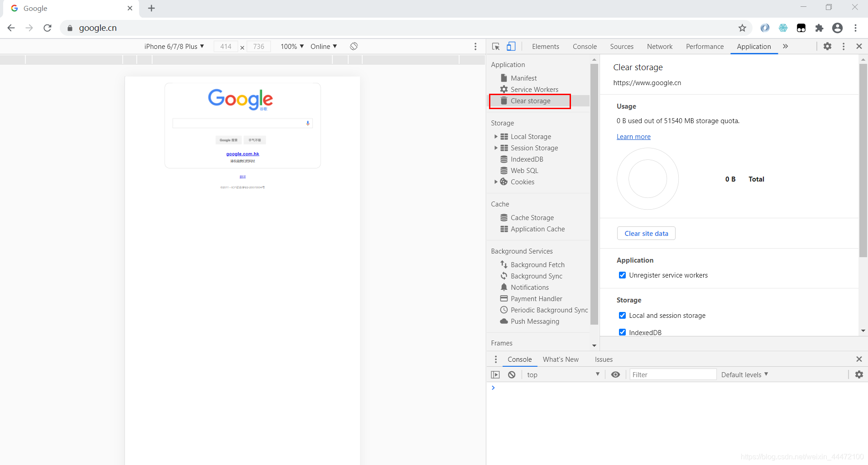Open DevTools settings gear icon
Screen dimensions: 868x465
(827, 46)
